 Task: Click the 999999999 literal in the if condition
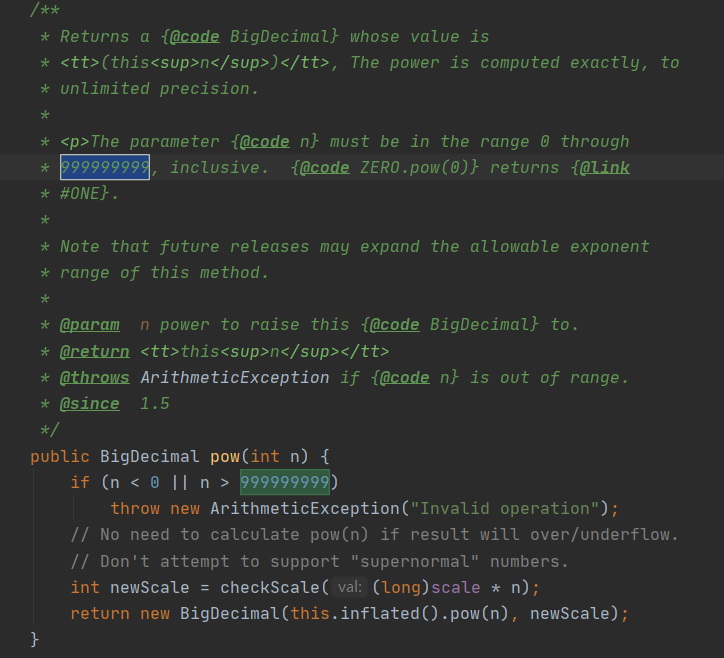(284, 482)
